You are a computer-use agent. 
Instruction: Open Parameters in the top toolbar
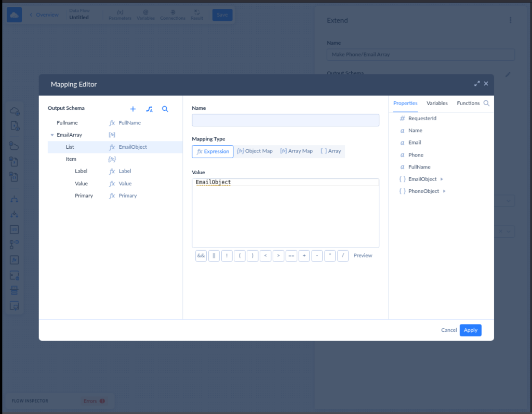tap(120, 15)
